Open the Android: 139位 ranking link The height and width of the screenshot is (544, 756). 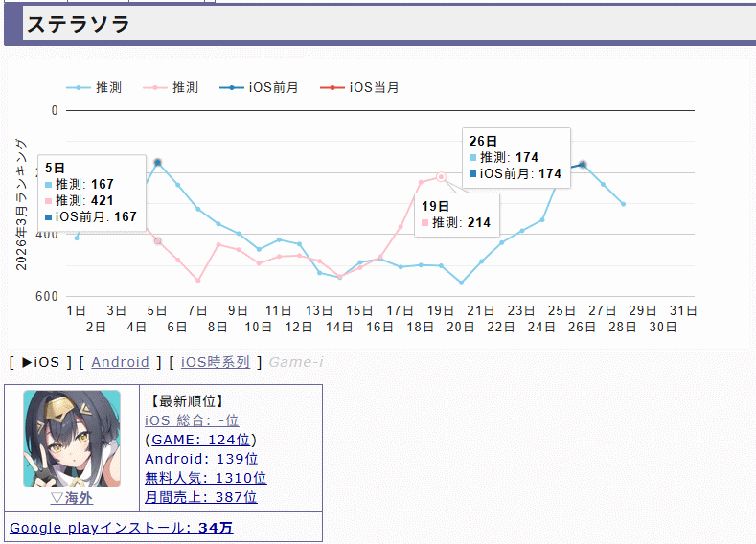201,459
